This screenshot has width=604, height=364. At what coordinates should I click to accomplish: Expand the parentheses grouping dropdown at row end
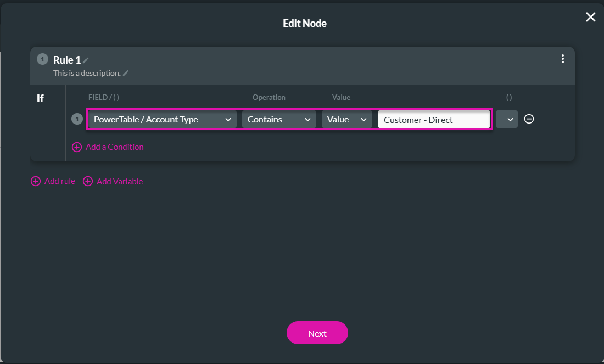(x=506, y=119)
